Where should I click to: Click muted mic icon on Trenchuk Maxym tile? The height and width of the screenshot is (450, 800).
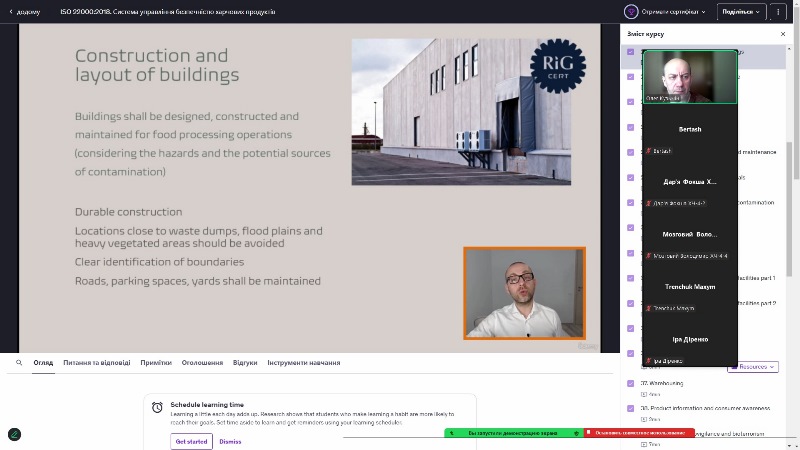click(649, 308)
